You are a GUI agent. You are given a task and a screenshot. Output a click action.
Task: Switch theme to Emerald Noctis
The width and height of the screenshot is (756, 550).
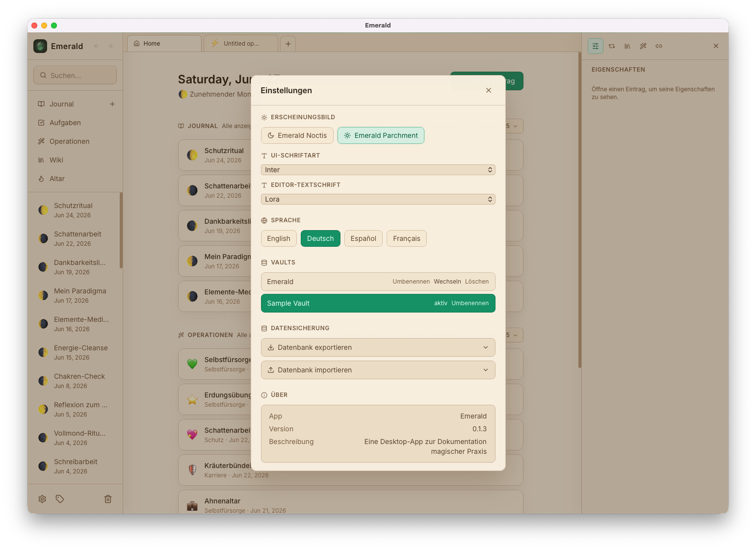coord(297,135)
